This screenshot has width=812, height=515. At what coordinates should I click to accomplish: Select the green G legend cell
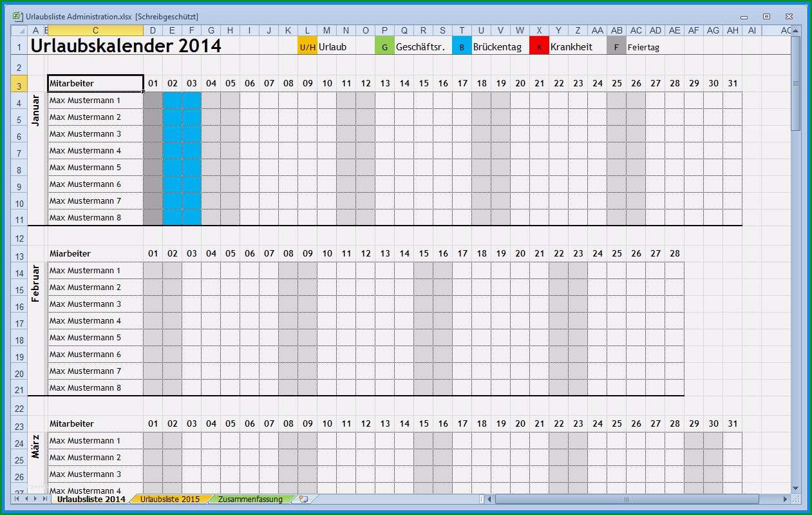click(385, 46)
